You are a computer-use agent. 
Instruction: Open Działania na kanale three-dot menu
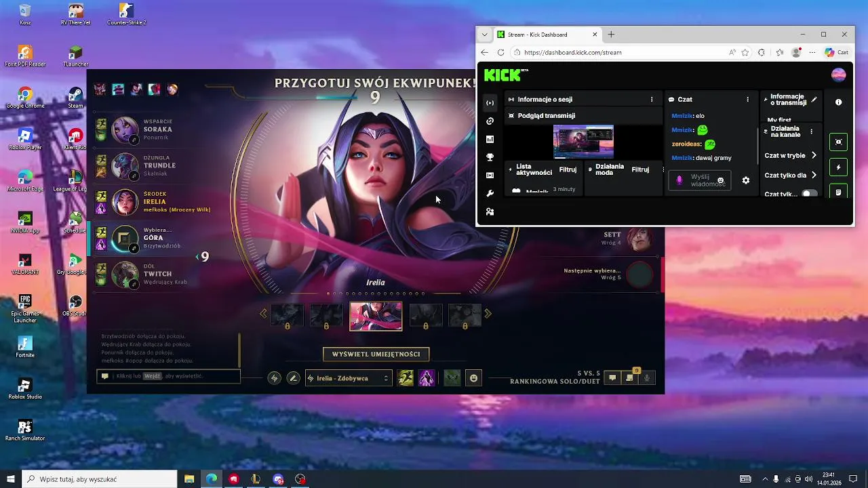[811, 131]
